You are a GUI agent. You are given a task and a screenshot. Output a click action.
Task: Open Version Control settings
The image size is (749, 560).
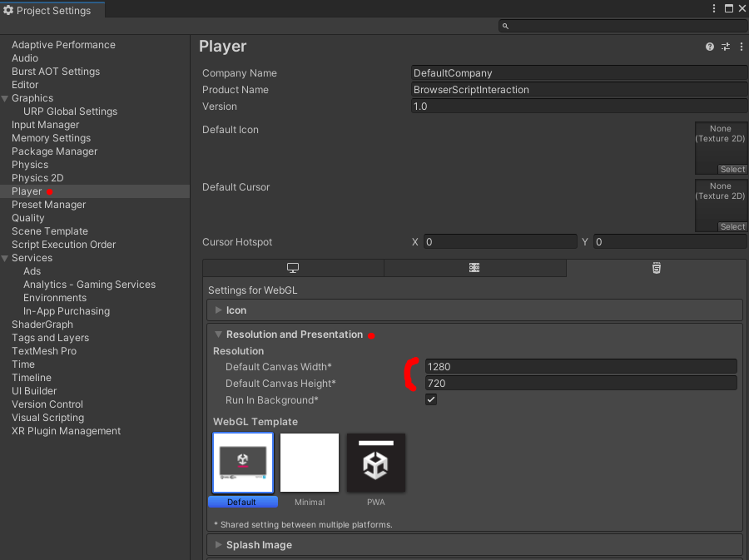coord(47,405)
